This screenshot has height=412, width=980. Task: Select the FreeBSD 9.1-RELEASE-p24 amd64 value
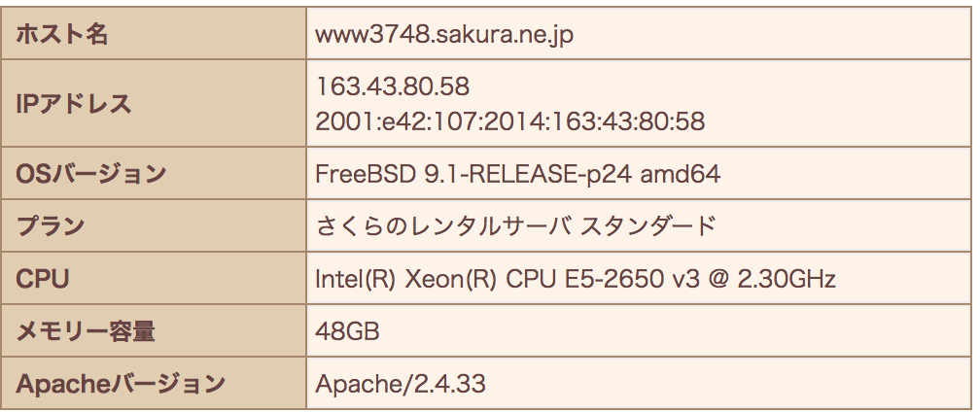click(x=517, y=174)
